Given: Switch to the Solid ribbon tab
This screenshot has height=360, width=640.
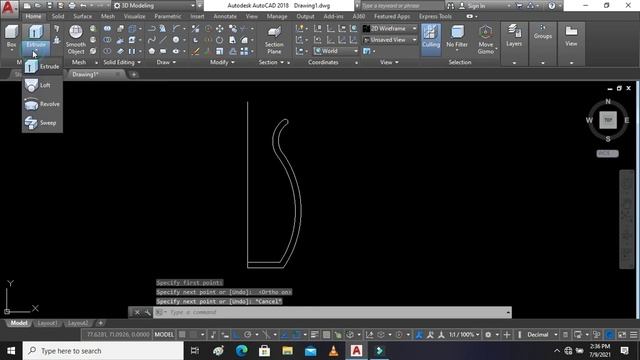Looking at the screenshot, I should (58, 16).
